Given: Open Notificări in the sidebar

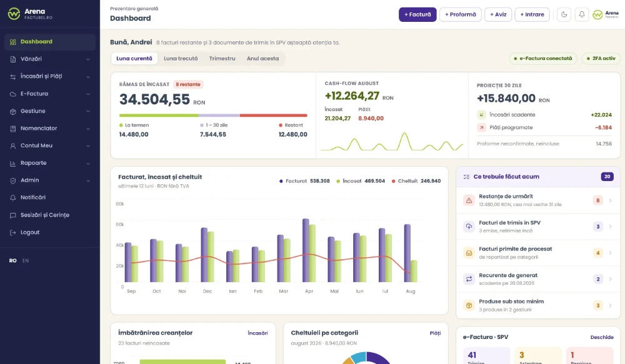Looking at the screenshot, I should (x=50, y=197).
